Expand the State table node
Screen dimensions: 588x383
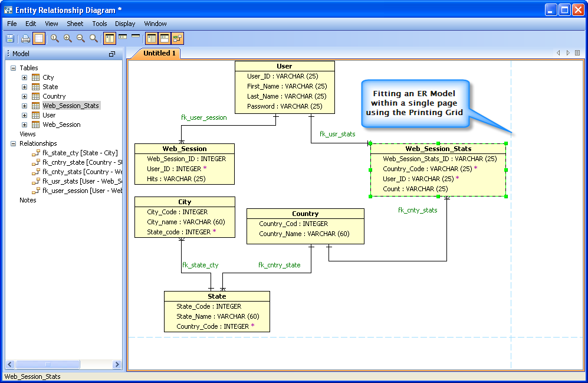click(x=24, y=87)
